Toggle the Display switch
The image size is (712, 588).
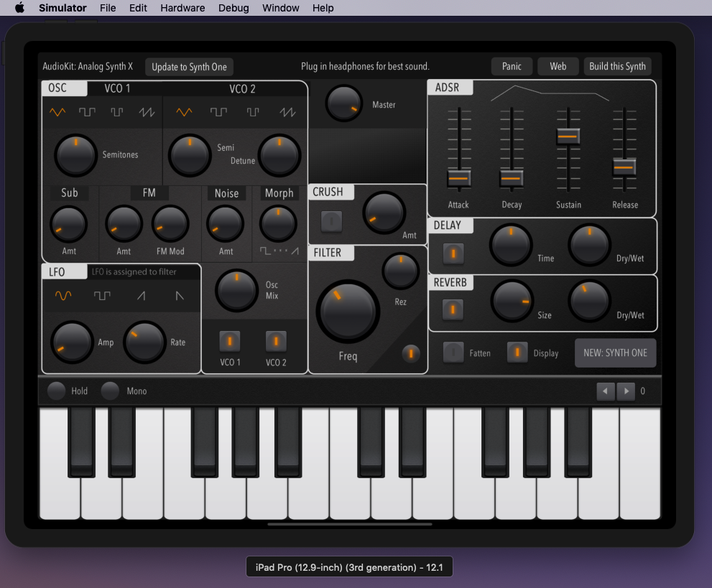(x=517, y=353)
